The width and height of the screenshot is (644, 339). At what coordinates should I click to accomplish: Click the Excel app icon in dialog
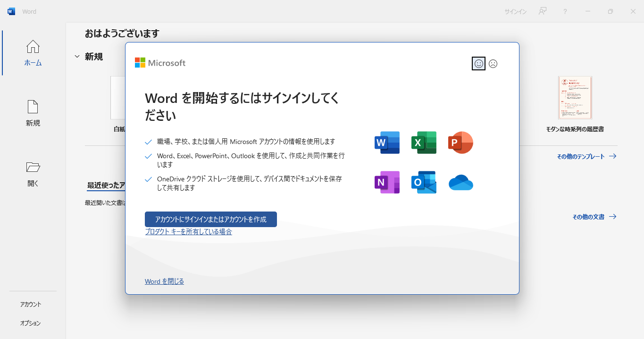pos(424,142)
